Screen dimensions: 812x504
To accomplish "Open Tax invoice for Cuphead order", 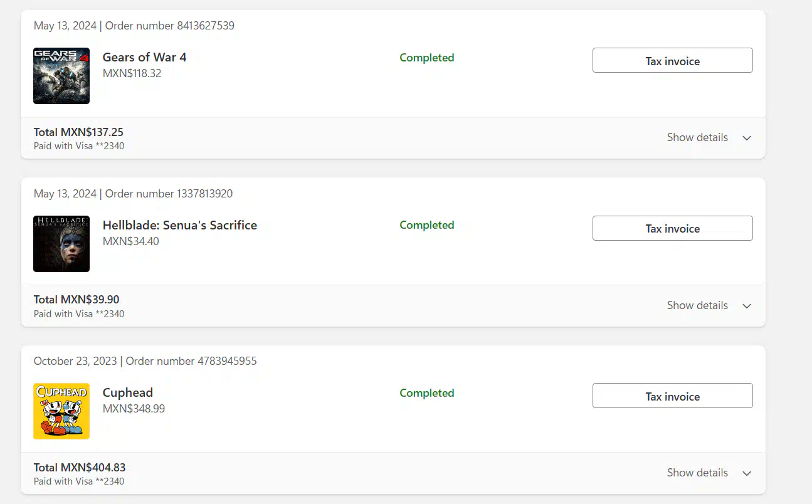I will click(672, 396).
